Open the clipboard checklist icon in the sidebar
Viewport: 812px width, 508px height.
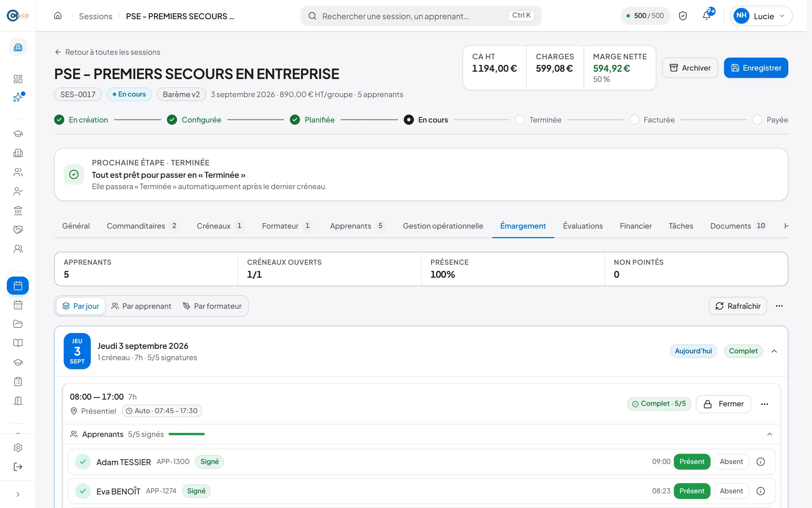(x=18, y=382)
